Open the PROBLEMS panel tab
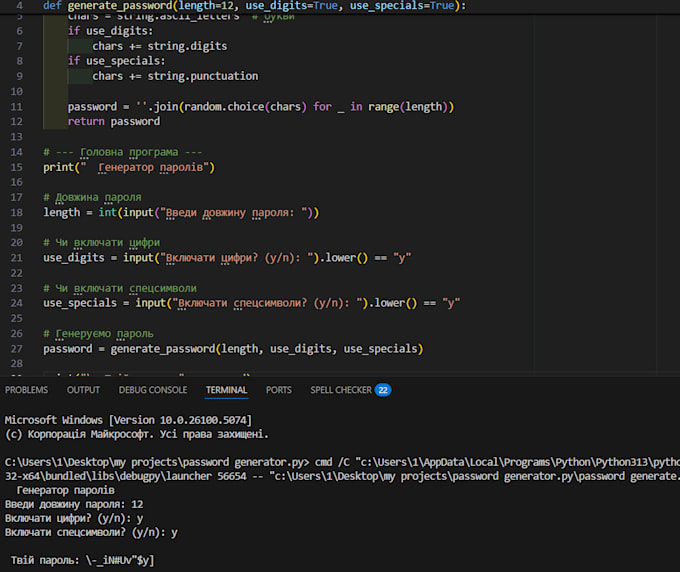 coord(26,390)
